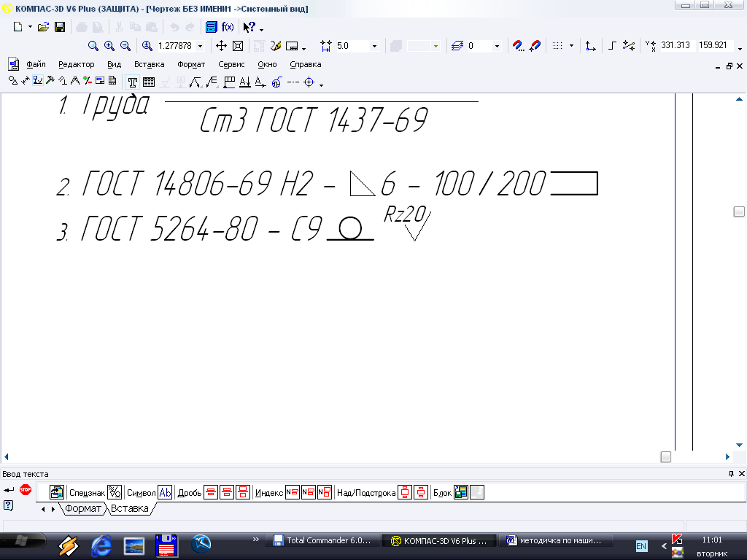This screenshot has height=560, width=747.
Task: Toggle the snaps magnet icon
Action: [x=535, y=46]
